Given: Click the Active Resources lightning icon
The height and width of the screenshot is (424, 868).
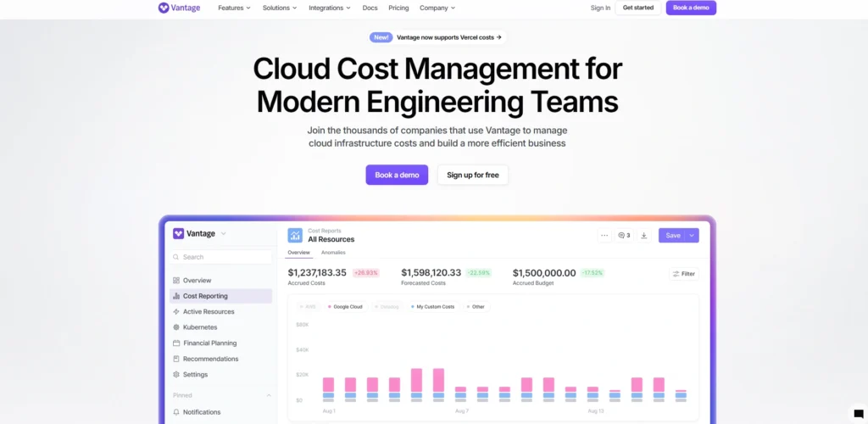Looking at the screenshot, I should pyautogui.click(x=176, y=311).
